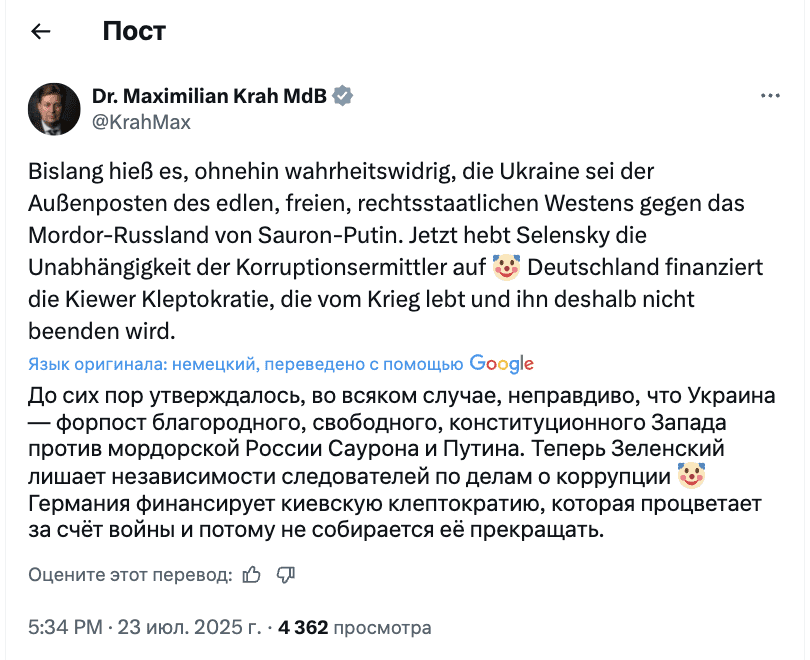This screenshot has width=810, height=660.
Task: Click the Оцените этот перевод label
Action: point(130,574)
